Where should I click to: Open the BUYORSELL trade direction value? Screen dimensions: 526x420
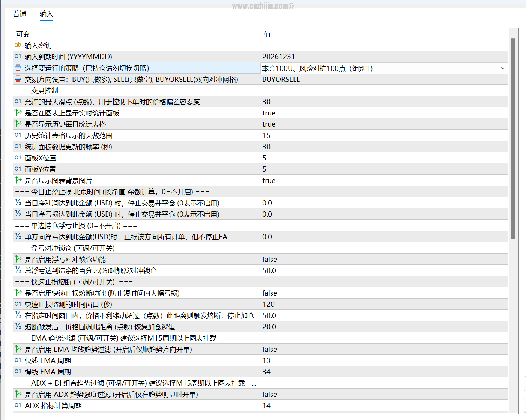[384, 79]
